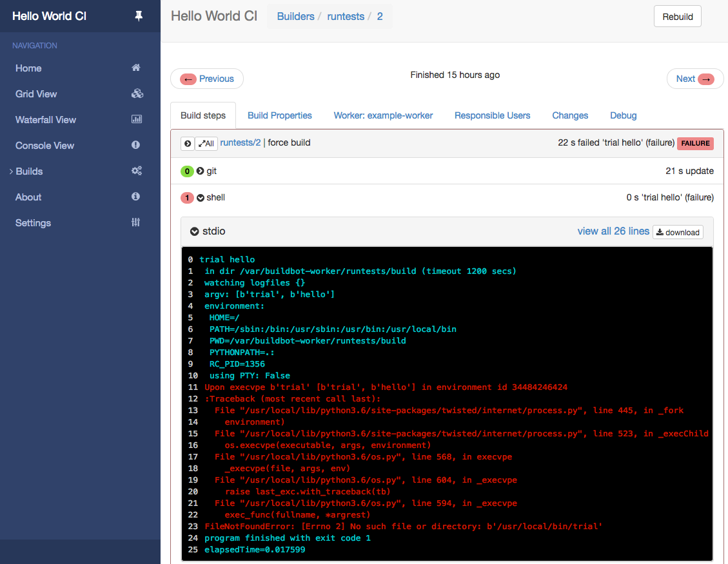Click the About info icon
This screenshot has width=728, height=564.
tap(137, 197)
